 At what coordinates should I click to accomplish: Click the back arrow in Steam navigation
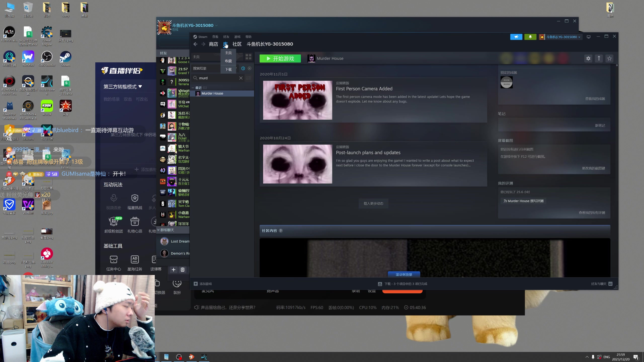(195, 44)
